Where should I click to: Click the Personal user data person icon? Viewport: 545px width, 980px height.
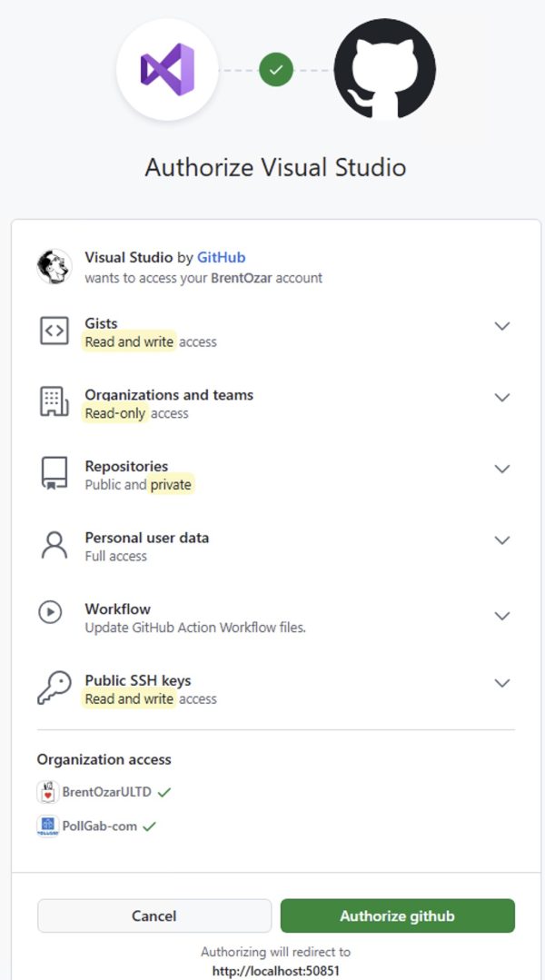click(54, 545)
